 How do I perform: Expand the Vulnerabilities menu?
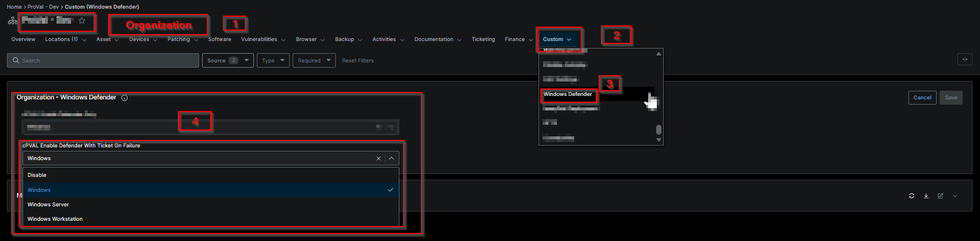click(x=263, y=39)
